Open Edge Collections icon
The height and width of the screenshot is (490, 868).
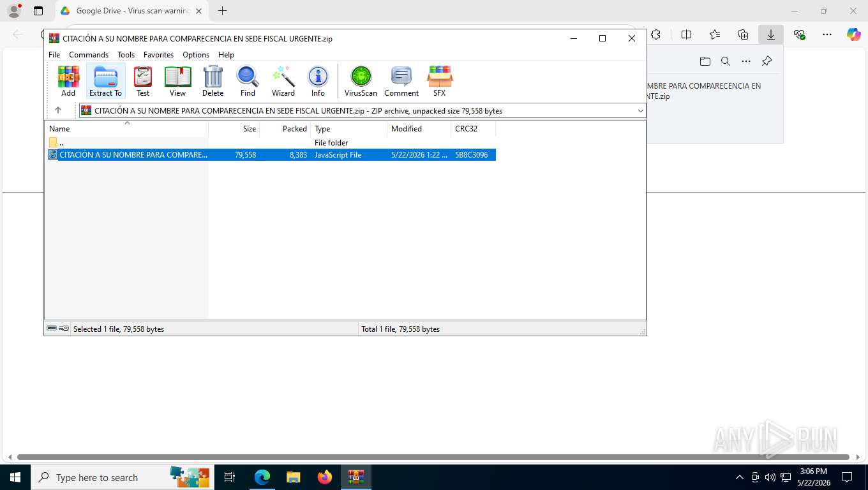(x=743, y=34)
